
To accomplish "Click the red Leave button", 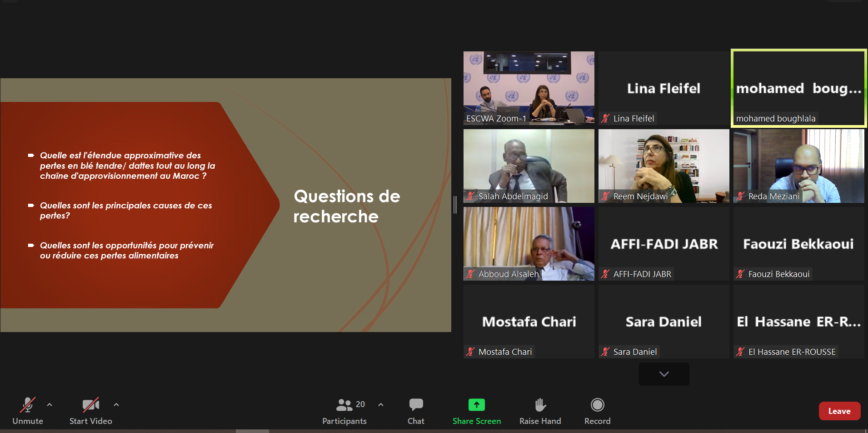I will pos(839,411).
